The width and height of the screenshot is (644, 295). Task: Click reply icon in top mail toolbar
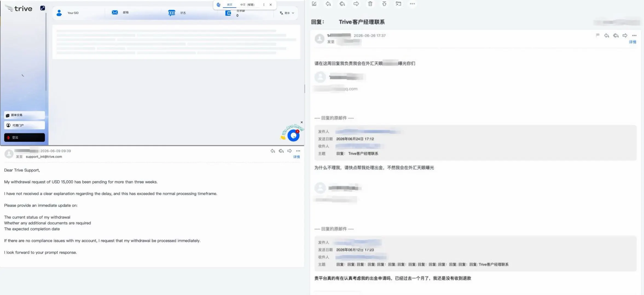pos(328,4)
